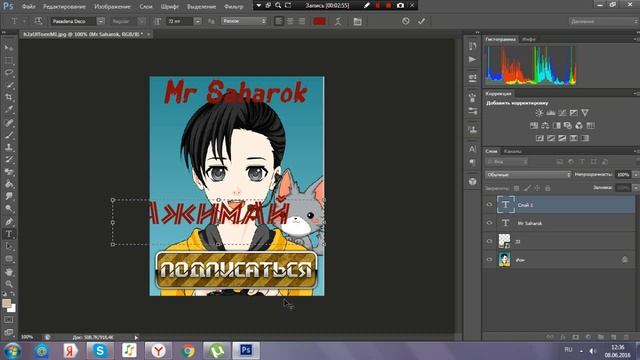Open anti-aliasing method dropdown
Screen dimensions: 640x360
tap(244, 21)
